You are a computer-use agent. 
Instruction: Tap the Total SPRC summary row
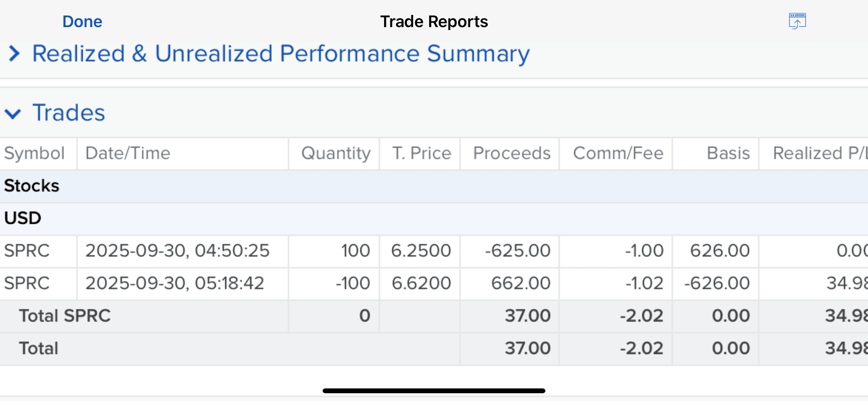pos(65,316)
